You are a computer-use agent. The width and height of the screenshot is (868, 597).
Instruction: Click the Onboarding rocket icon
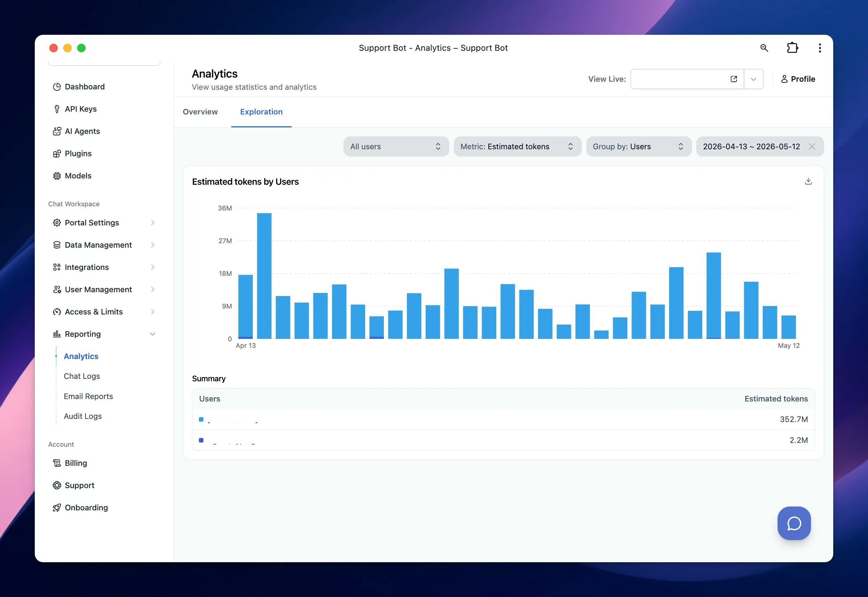[57, 508]
